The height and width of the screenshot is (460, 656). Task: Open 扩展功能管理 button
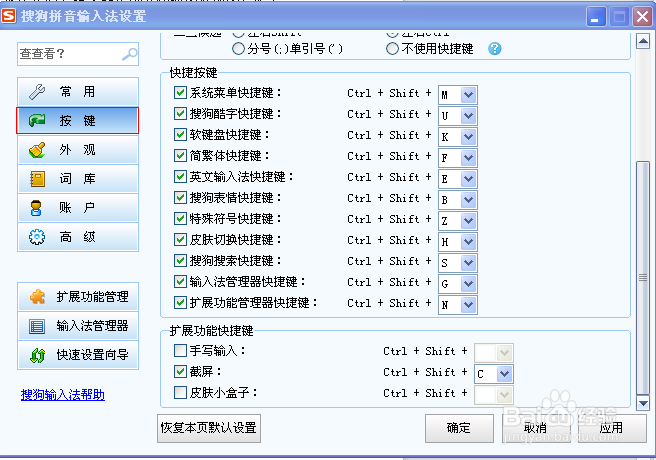(78, 297)
